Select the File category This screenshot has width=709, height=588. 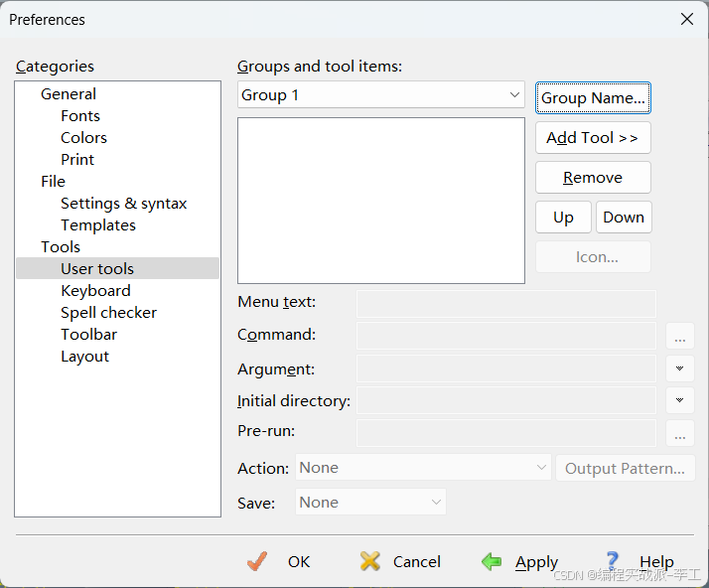53,182
